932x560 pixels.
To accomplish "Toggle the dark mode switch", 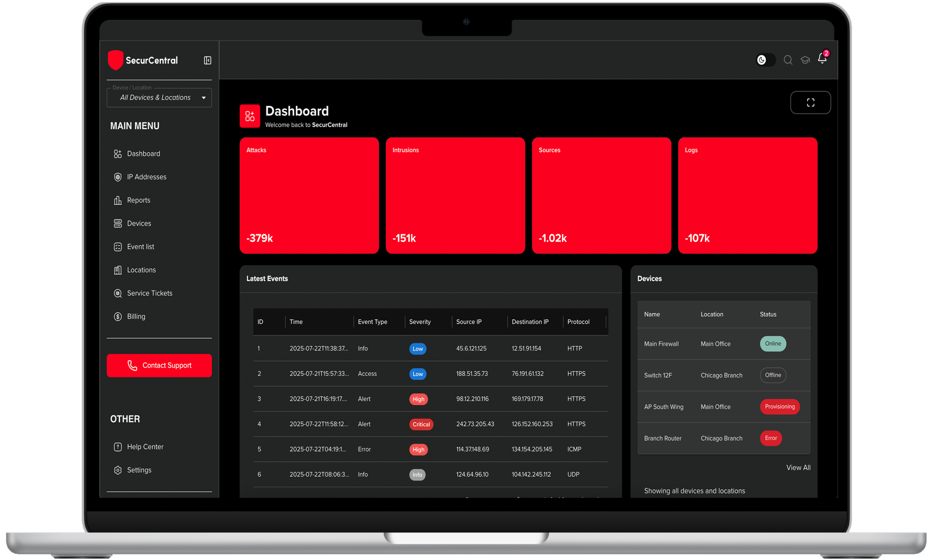I will click(765, 60).
